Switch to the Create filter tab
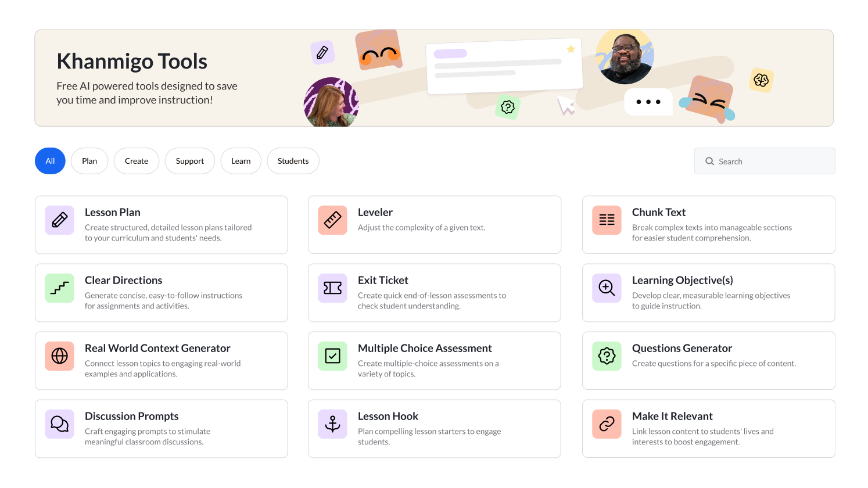The height and width of the screenshot is (488, 868). point(137,161)
